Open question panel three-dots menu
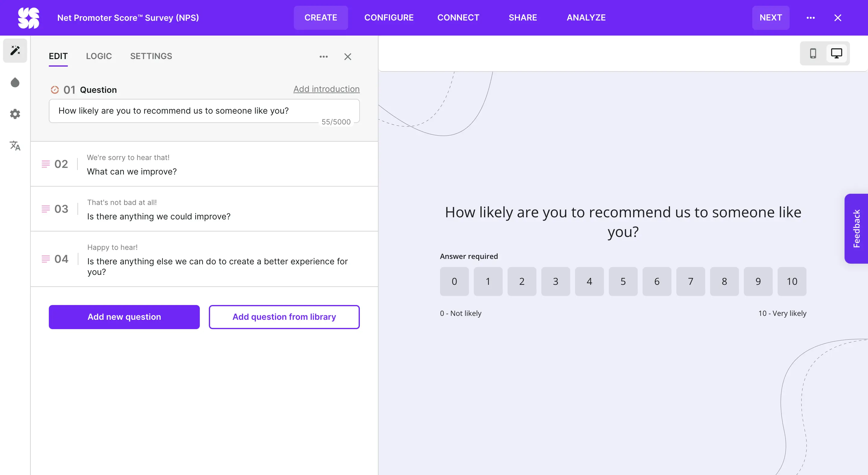The width and height of the screenshot is (868, 475). click(x=323, y=57)
